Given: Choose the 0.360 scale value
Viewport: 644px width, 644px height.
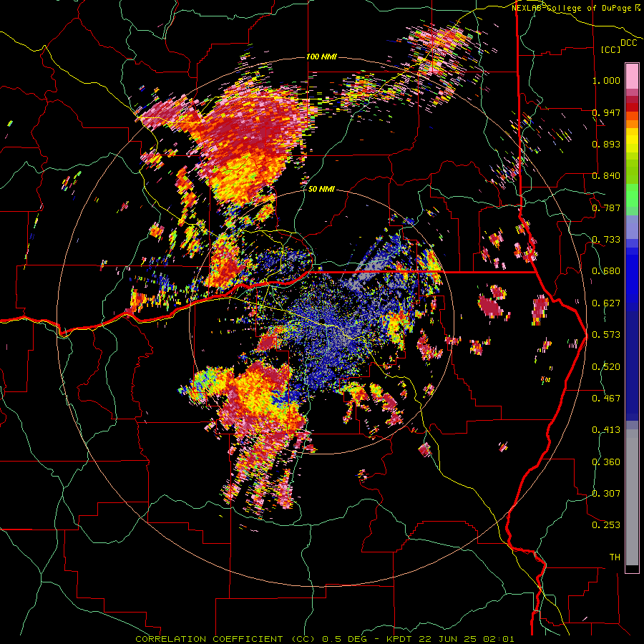Looking at the screenshot, I should click(x=606, y=462).
